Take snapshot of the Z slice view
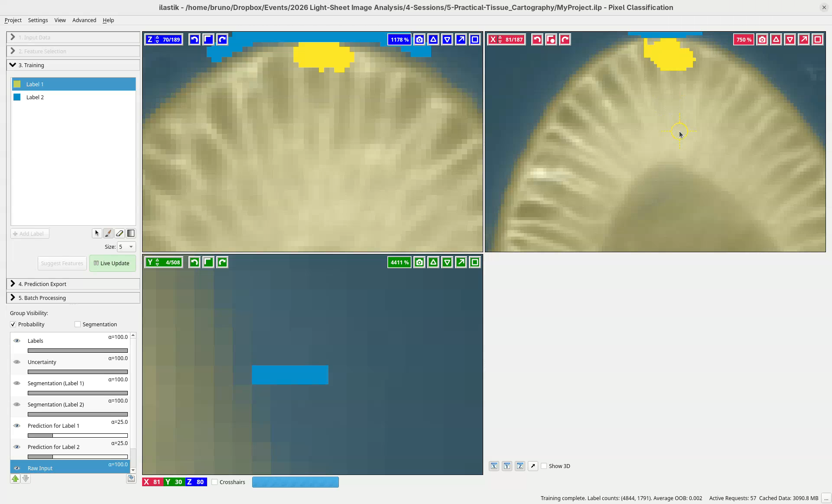This screenshot has width=832, height=504. [x=419, y=40]
